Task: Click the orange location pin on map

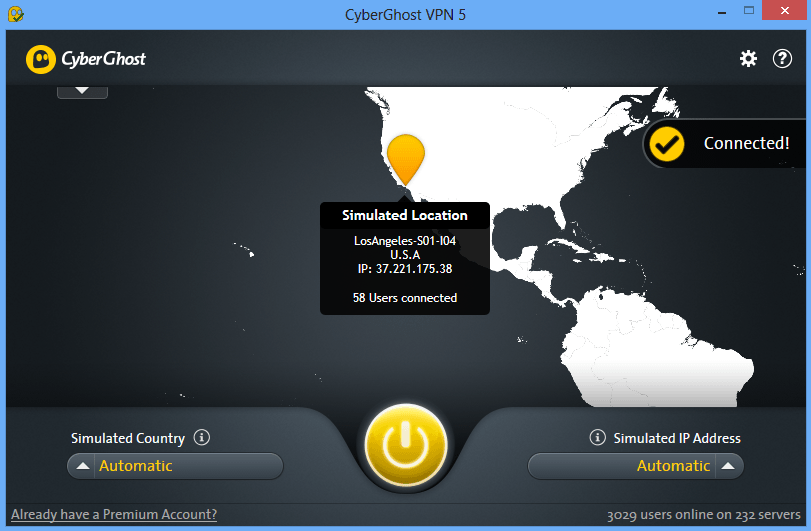Action: point(406,159)
